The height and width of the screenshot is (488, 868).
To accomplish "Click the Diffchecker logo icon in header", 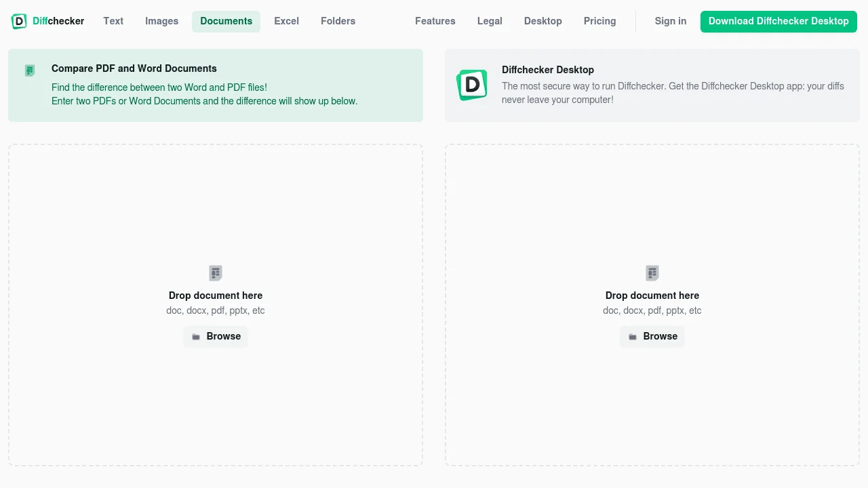I will coord(19,21).
